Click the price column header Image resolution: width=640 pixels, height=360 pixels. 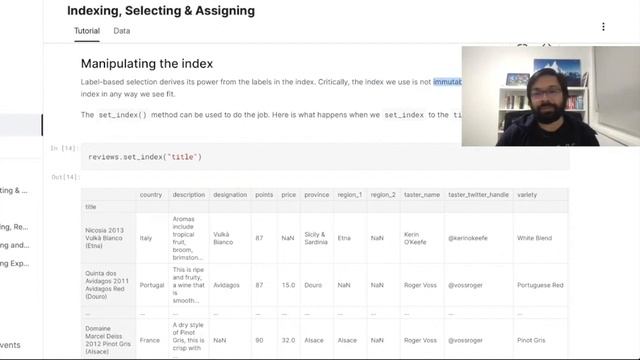(x=289, y=195)
